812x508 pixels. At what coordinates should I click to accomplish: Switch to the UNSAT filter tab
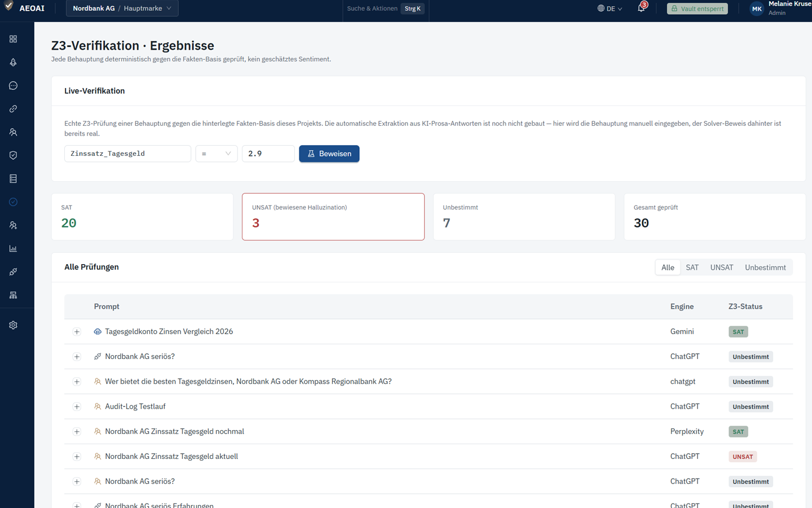pos(722,268)
